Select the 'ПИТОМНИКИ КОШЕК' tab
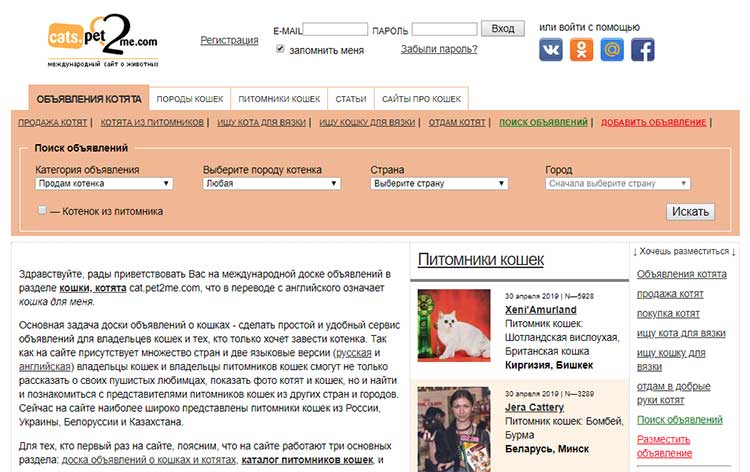Screen dimensions: 750x472 (279, 99)
